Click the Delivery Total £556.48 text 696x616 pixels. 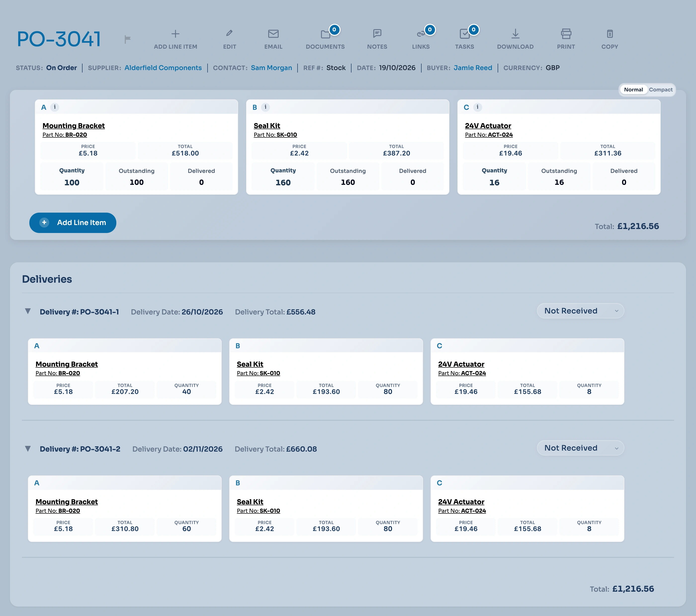[x=275, y=312]
